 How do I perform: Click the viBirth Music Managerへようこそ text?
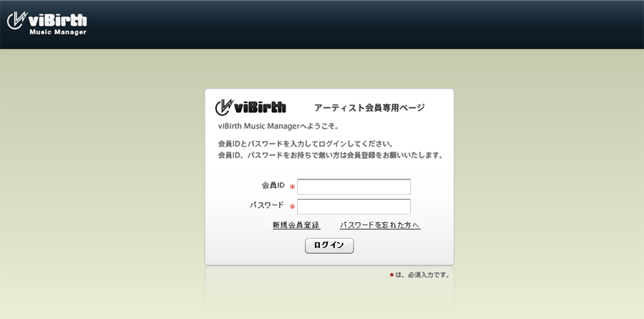point(279,127)
